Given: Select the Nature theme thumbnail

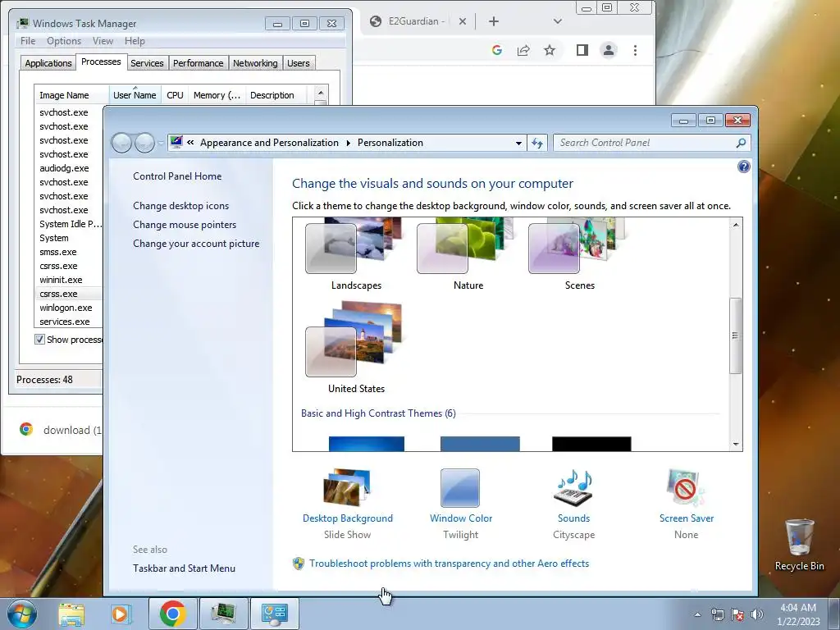Looking at the screenshot, I should point(466,246).
